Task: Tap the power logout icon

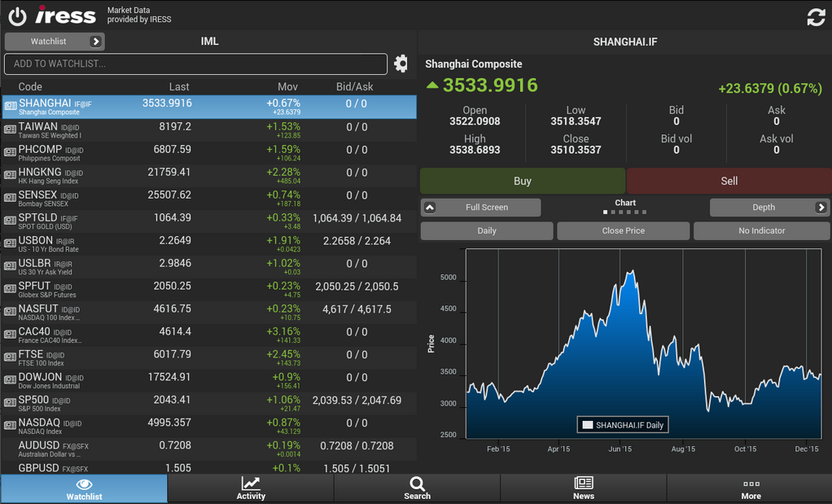Action: pyautogui.click(x=18, y=16)
